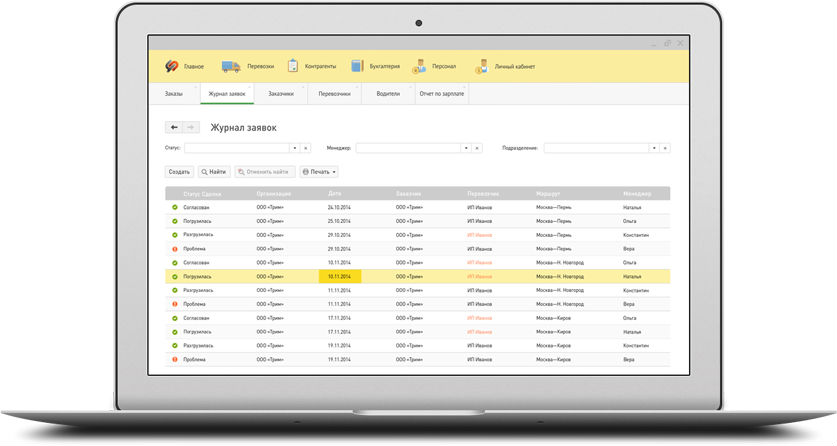This screenshot has width=837, height=446.
Task: Click orange ИП Иванов in Согласован 17.11.2014 row
Action: coord(479,318)
